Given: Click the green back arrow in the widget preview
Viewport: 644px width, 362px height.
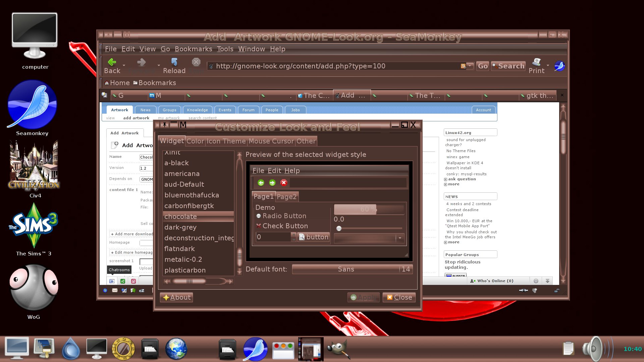Looking at the screenshot, I should (261, 183).
